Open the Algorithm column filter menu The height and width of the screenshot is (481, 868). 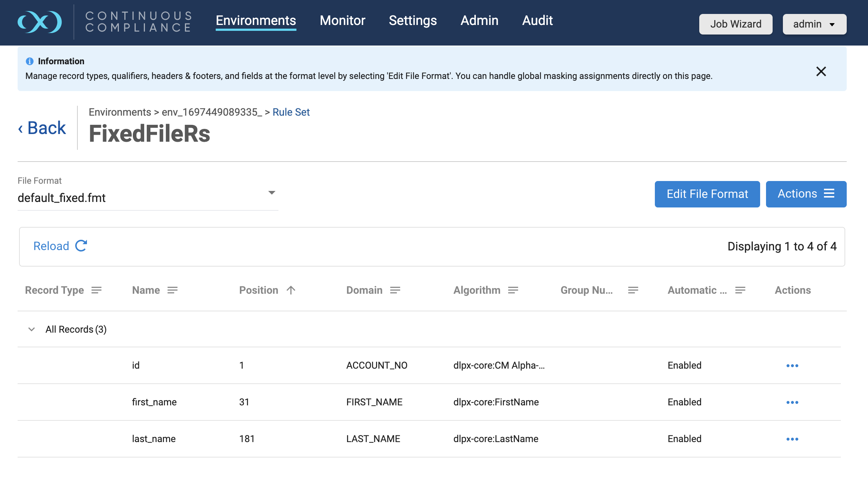[x=513, y=290]
